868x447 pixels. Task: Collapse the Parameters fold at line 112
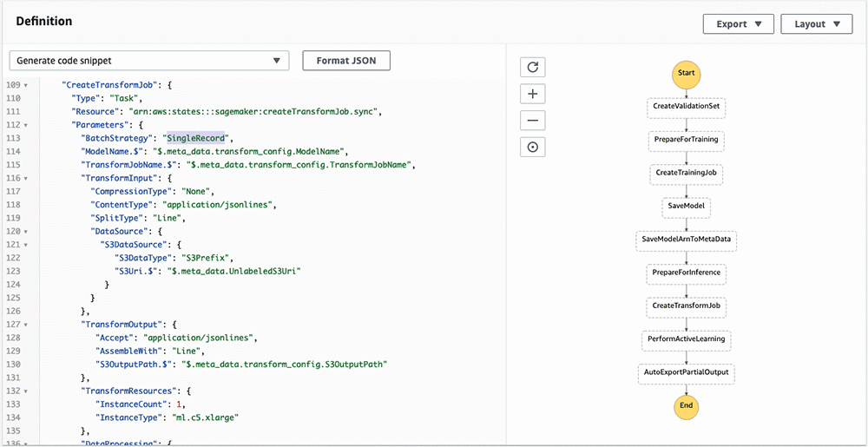25,126
